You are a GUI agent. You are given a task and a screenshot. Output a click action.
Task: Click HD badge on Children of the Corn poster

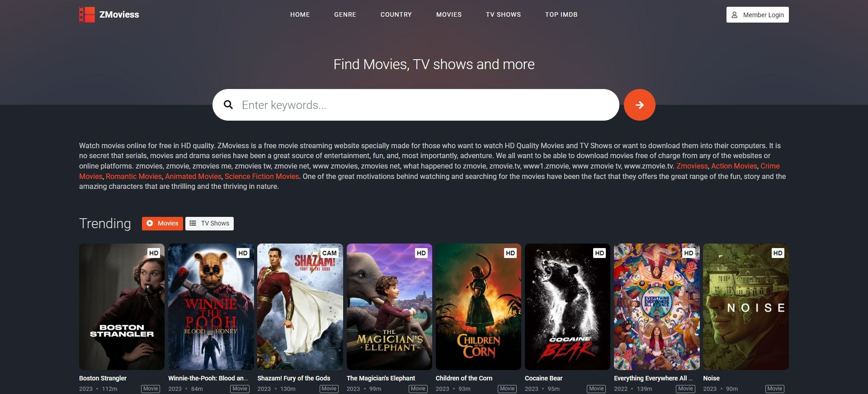click(x=510, y=253)
